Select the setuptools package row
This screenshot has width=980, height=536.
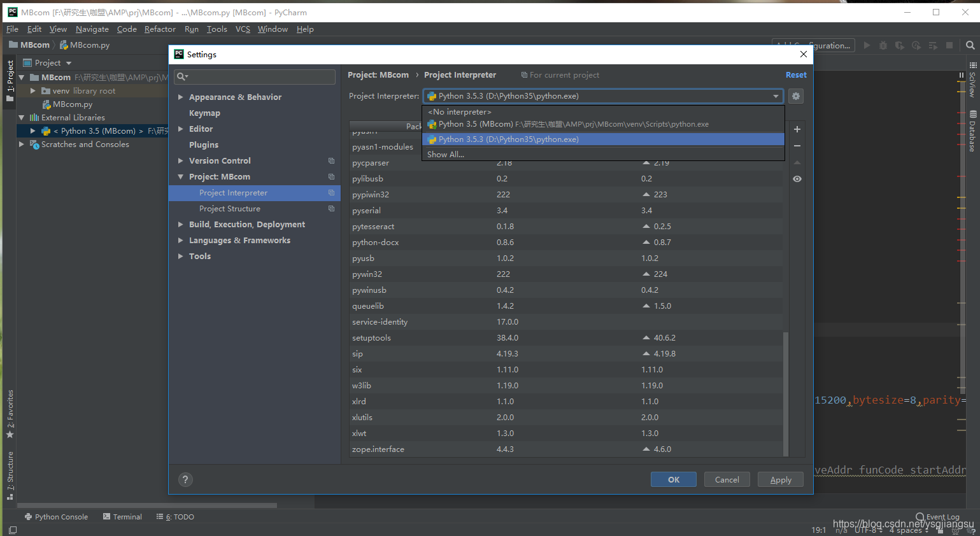click(566, 338)
